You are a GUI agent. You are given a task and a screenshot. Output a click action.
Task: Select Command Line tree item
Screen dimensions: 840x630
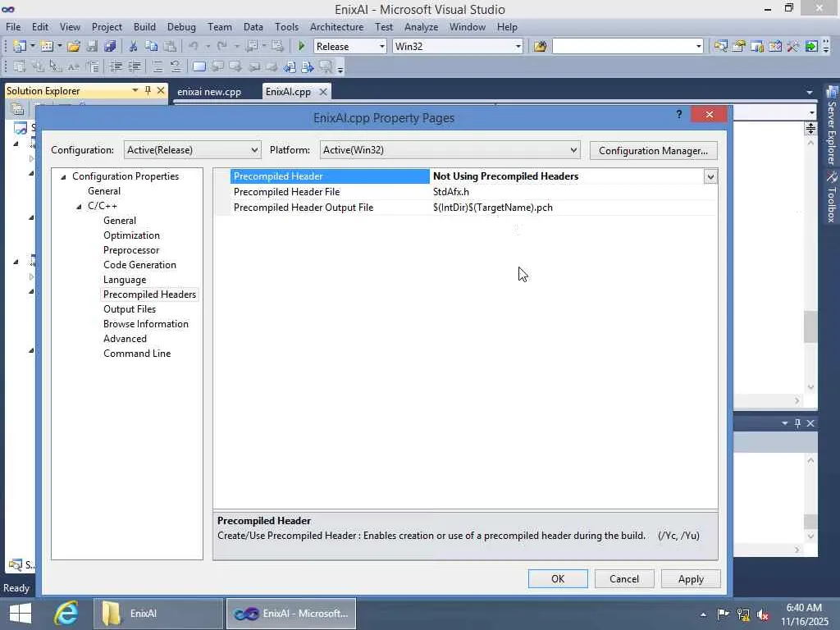(137, 354)
